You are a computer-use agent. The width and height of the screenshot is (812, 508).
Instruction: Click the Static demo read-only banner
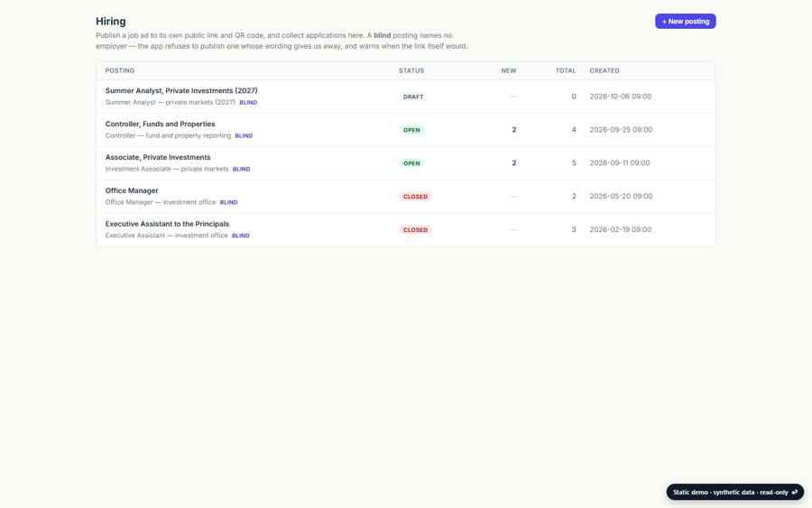[734, 492]
